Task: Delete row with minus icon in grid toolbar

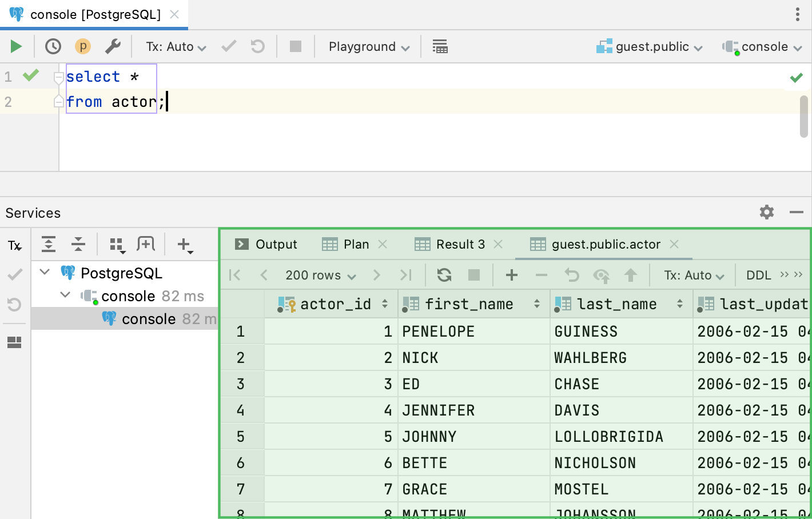Action: pyautogui.click(x=542, y=275)
